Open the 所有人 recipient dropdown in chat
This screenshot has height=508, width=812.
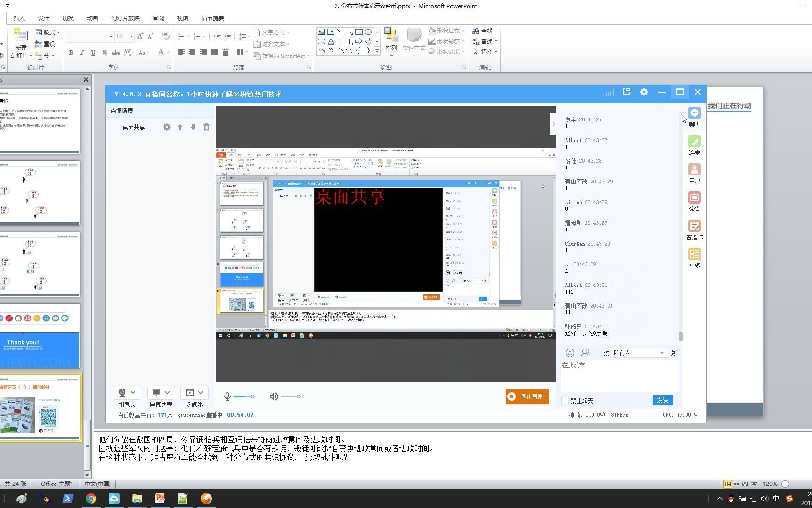(639, 353)
